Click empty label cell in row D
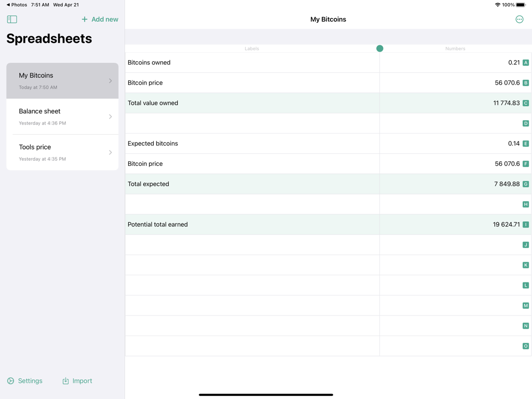The width and height of the screenshot is (532, 399). point(252,123)
